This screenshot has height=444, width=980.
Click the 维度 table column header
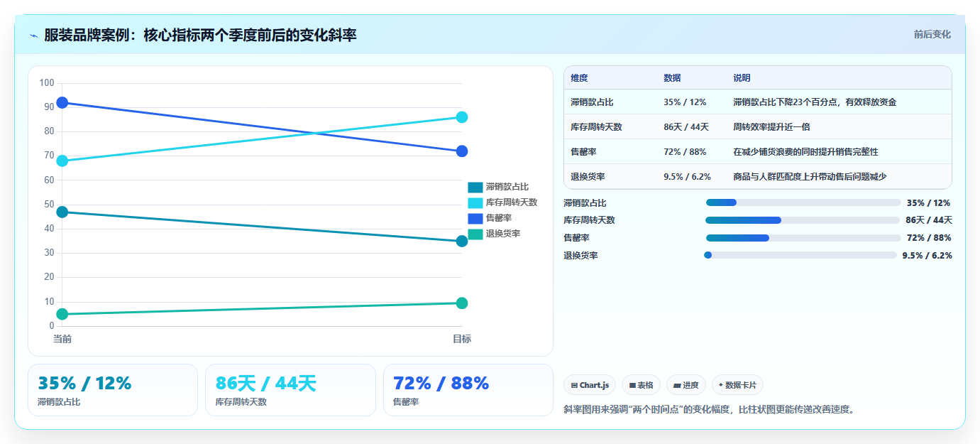(579, 78)
